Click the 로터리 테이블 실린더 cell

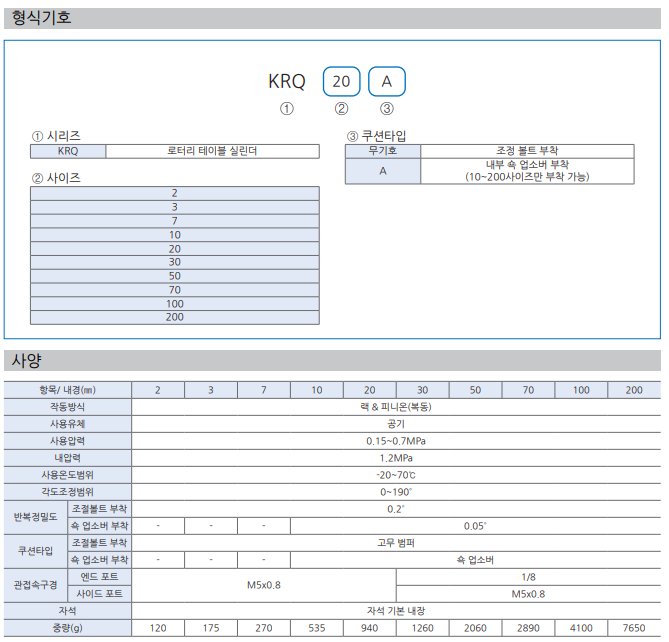pyautogui.click(x=212, y=152)
